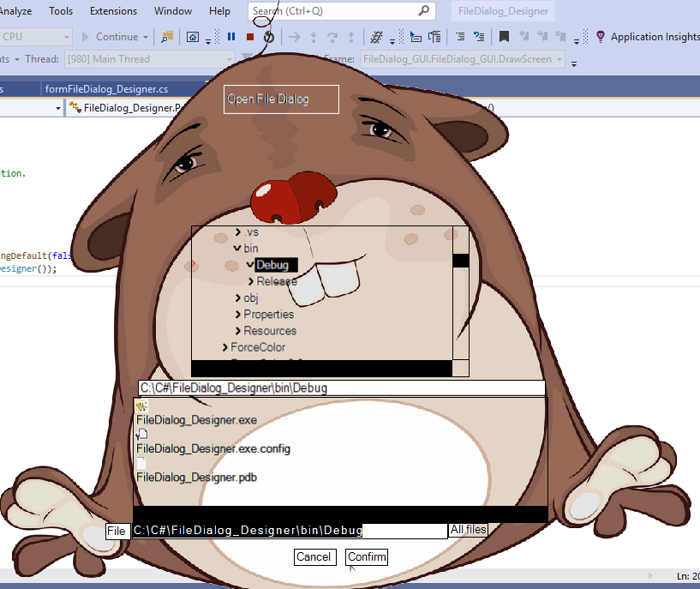This screenshot has height=589, width=700.
Task: Click the FileDialog_Designer.exe.config file icon
Action: [141, 434]
